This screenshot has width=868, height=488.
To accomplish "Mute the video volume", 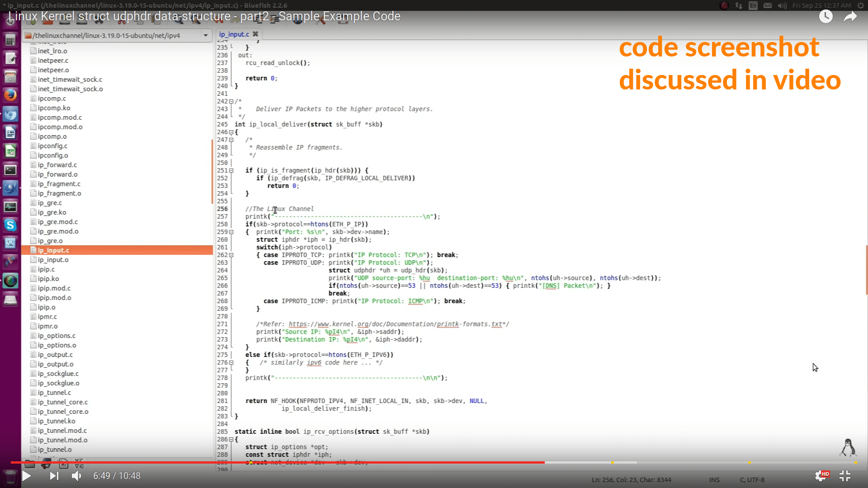I will coord(76,476).
